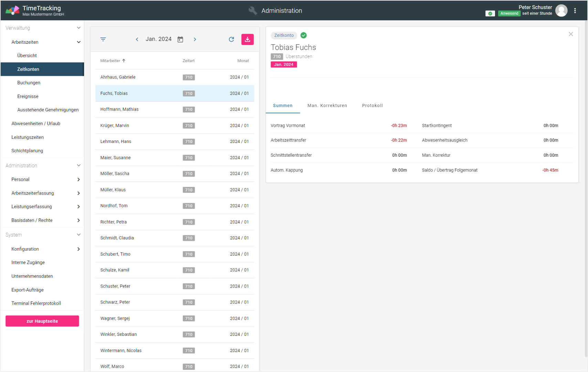Viewport: 588px width, 372px height.
Task: Open the three-dot user menu
Action: pyautogui.click(x=575, y=11)
